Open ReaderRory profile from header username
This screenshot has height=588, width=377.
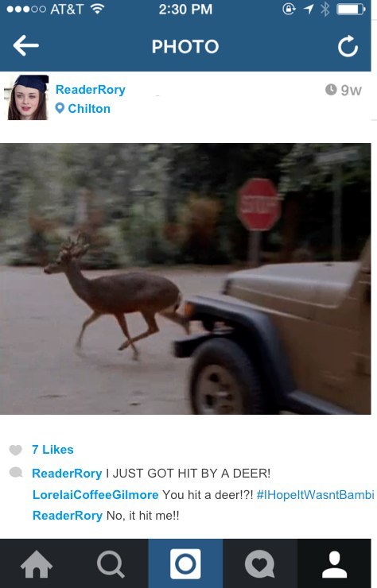(90, 90)
